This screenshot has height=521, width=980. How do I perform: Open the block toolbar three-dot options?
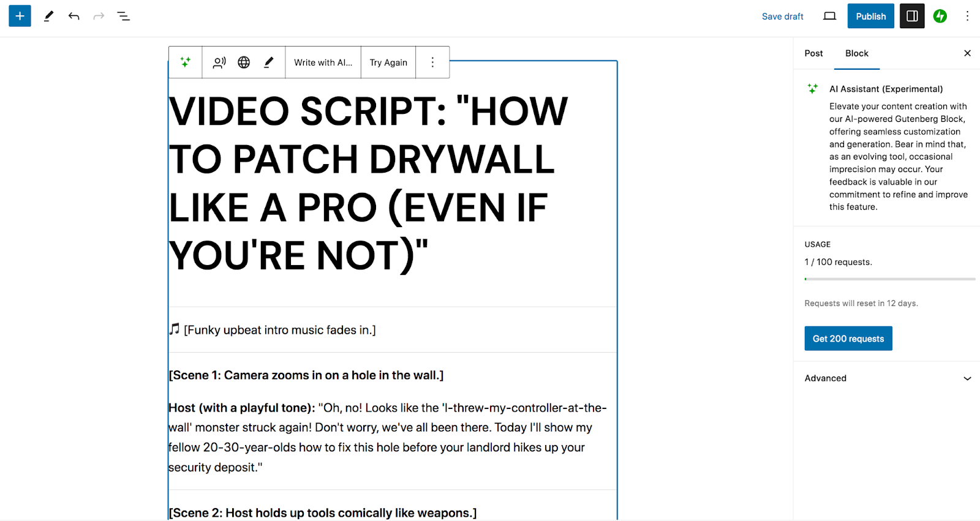point(432,62)
